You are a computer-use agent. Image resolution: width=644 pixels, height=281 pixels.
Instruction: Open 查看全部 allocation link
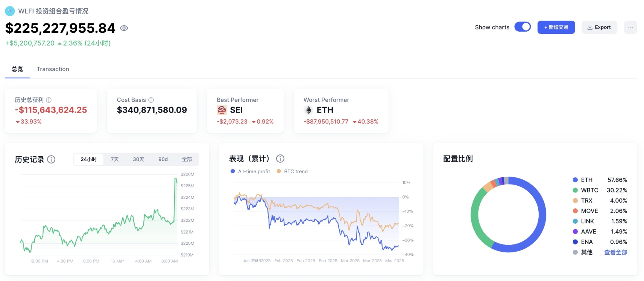pyautogui.click(x=616, y=252)
